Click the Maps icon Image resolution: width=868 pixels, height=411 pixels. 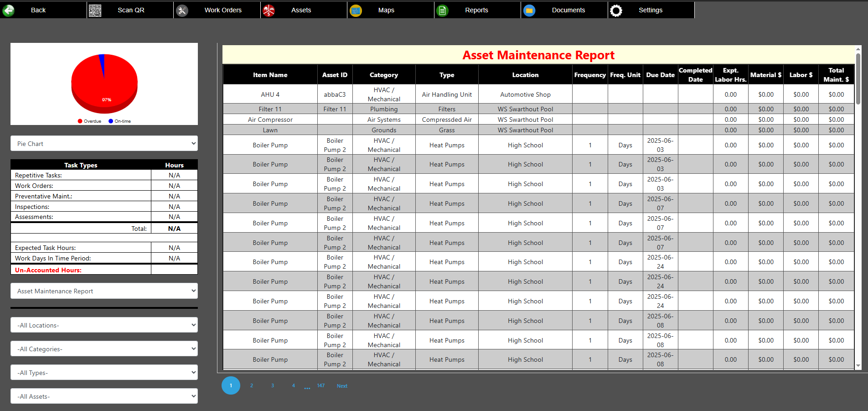(x=356, y=10)
